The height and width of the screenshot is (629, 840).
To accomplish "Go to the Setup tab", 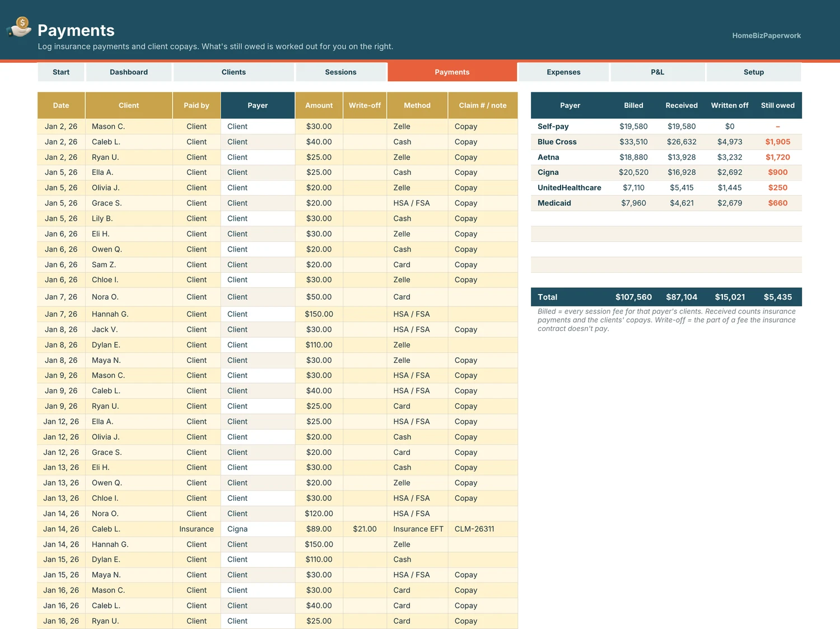I will pos(754,72).
